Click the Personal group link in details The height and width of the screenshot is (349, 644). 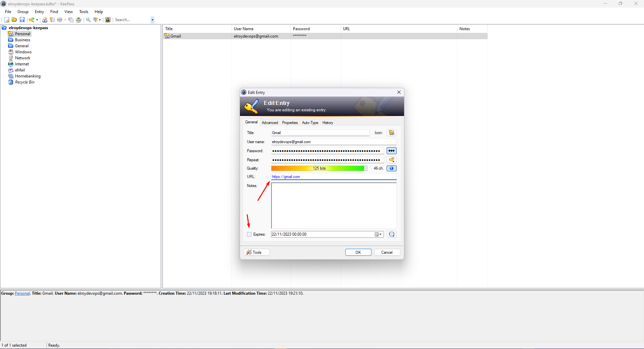[x=22, y=293]
